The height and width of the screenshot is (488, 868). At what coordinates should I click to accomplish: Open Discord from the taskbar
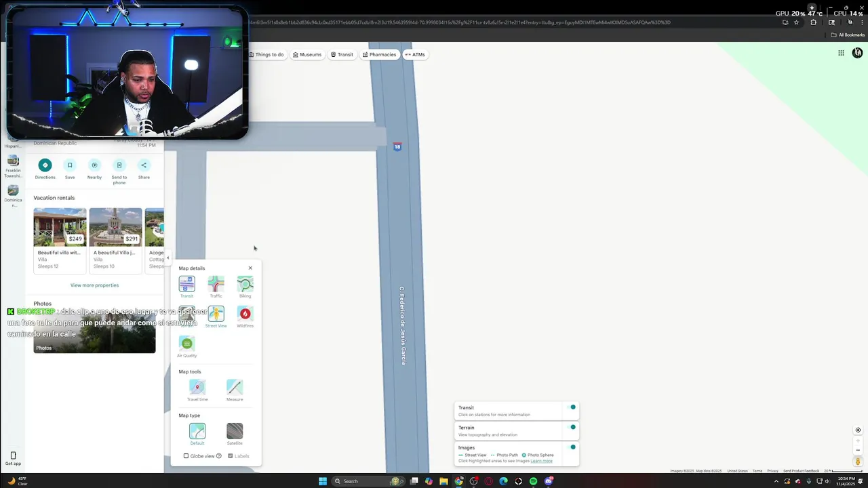click(549, 481)
